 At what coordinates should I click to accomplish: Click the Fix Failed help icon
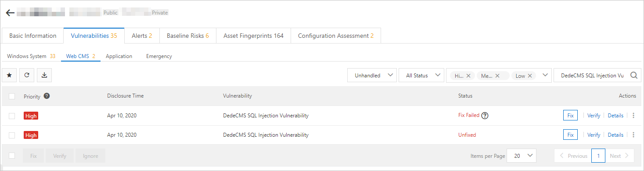click(485, 116)
